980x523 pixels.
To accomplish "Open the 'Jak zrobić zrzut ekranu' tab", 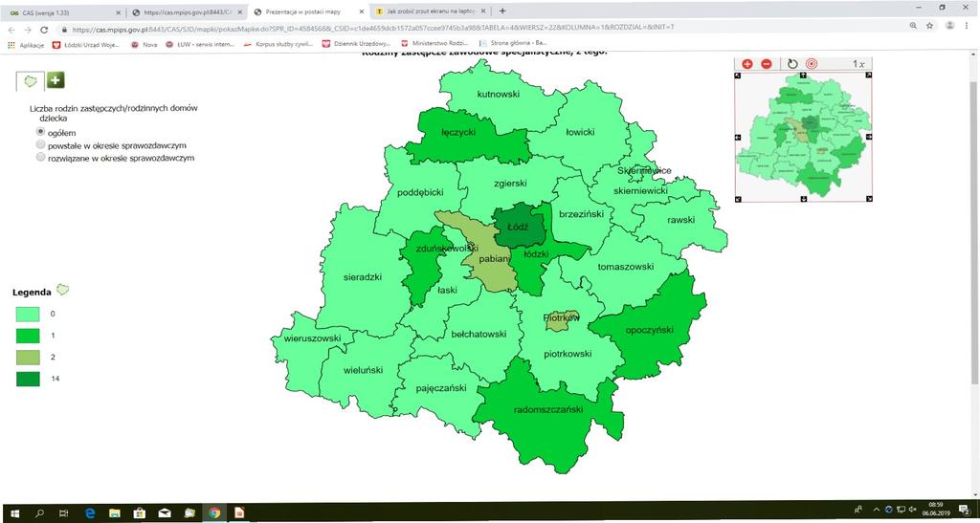I will click(432, 11).
